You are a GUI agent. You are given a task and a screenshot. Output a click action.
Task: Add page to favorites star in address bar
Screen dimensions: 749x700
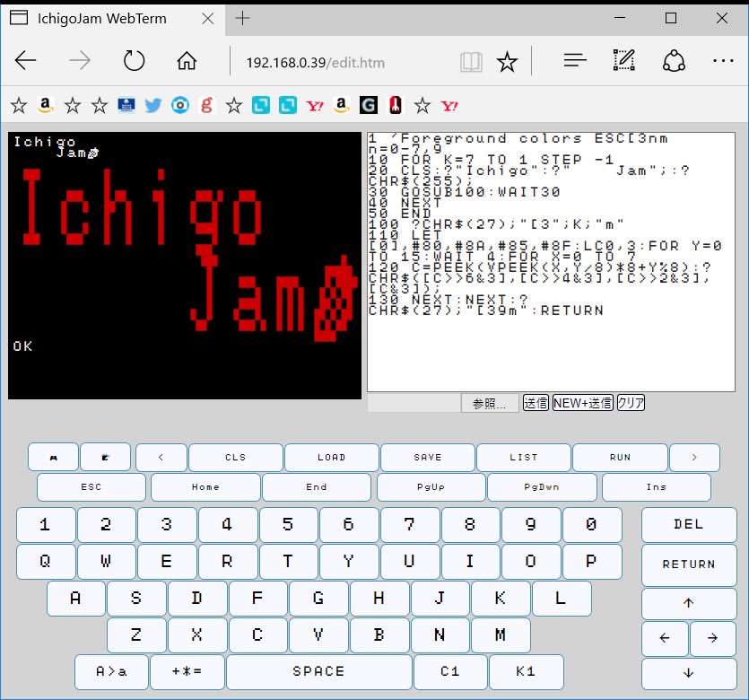point(507,62)
